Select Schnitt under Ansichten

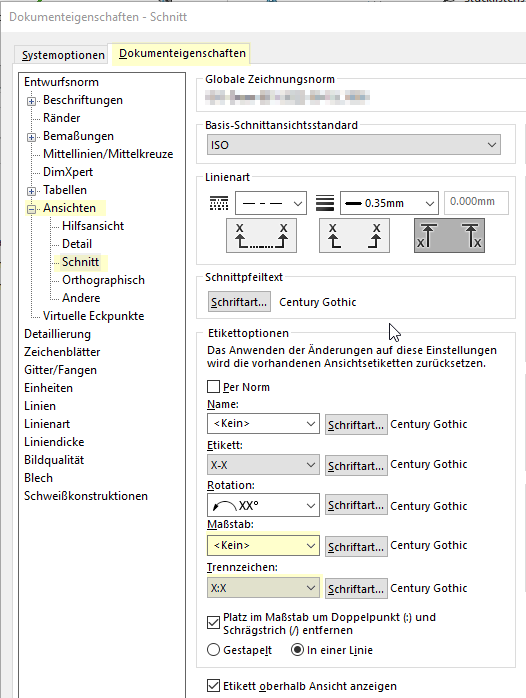click(81, 262)
